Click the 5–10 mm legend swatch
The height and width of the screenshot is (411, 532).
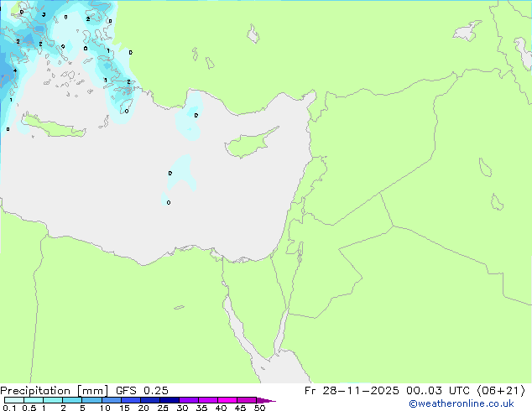click(92, 400)
